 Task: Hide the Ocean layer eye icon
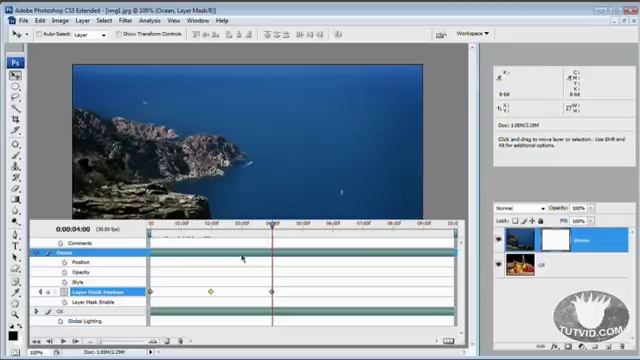499,240
